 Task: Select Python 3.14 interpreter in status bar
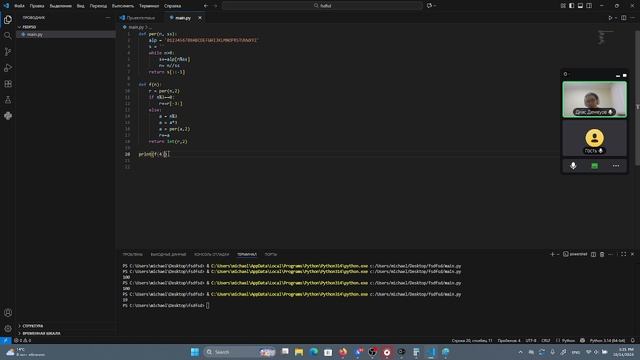(607, 340)
